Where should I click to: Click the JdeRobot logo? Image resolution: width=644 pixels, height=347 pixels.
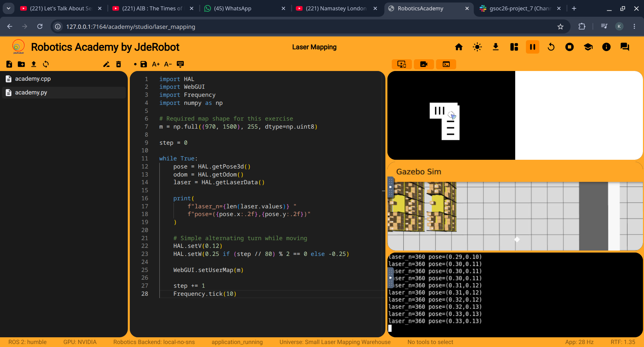[x=18, y=47]
